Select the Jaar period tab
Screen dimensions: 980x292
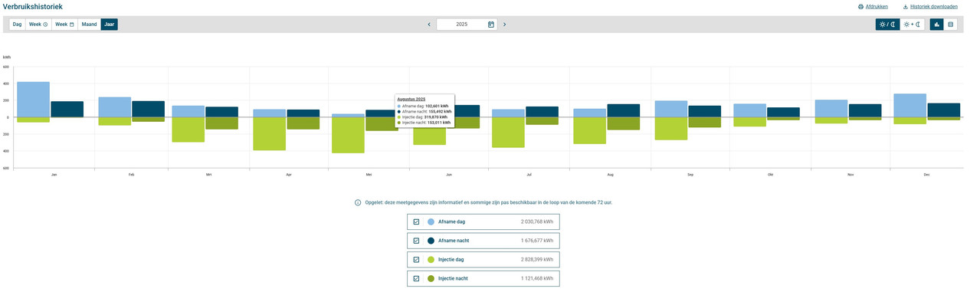[x=110, y=25]
